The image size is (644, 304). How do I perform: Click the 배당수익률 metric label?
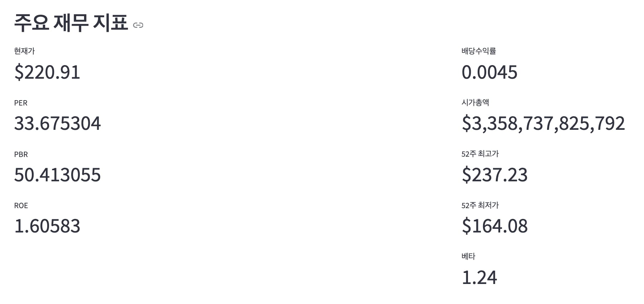[479, 51]
